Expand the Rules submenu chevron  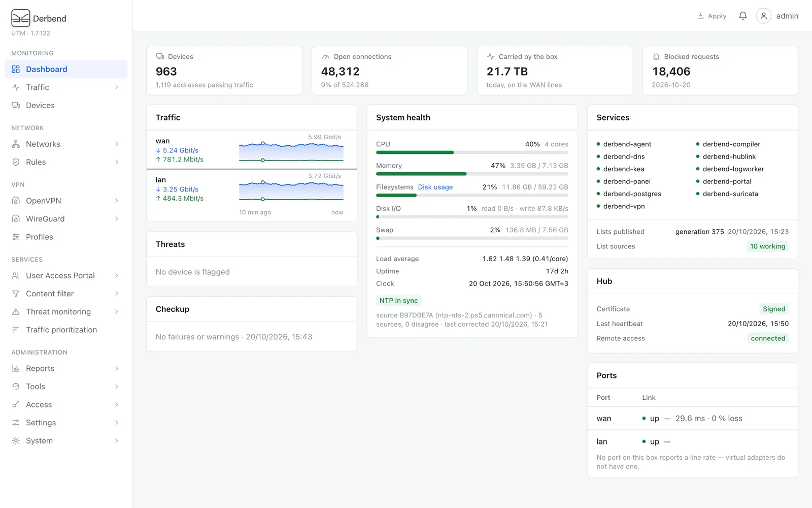click(117, 162)
